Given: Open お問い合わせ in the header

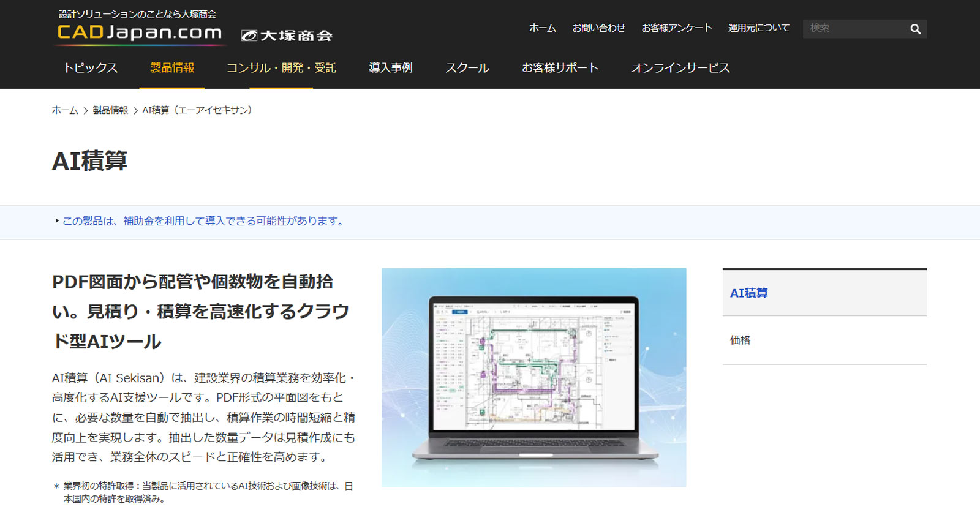Looking at the screenshot, I should 598,28.
